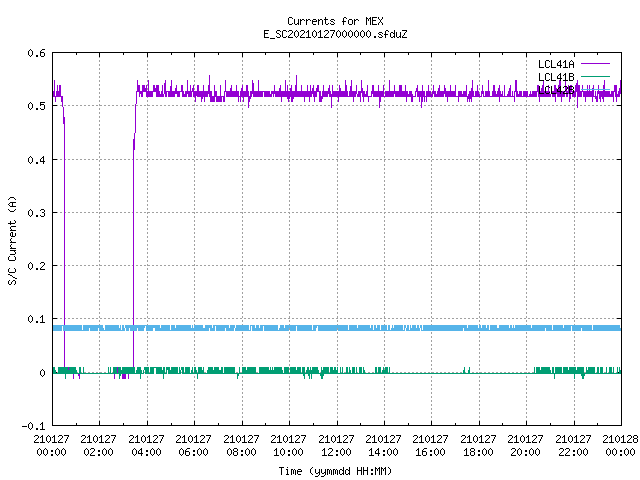Viewport: 640px width, 480px height.
Task: Click the x-axis label '210127 20:00'
Action: point(526,446)
